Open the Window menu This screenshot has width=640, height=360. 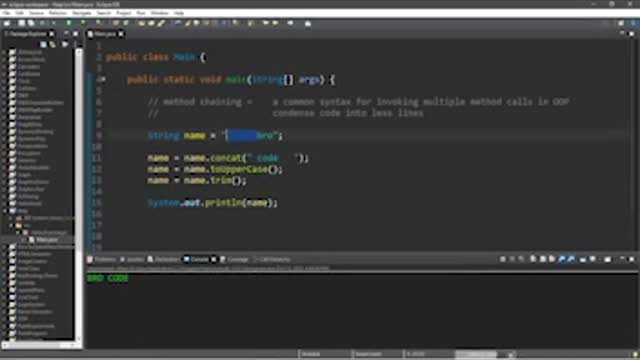pos(159,13)
